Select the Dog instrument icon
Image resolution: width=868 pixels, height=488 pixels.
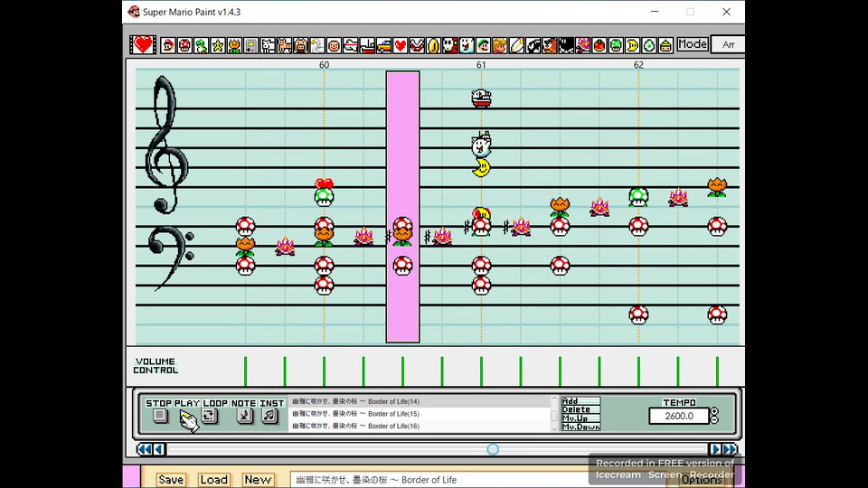tap(268, 45)
